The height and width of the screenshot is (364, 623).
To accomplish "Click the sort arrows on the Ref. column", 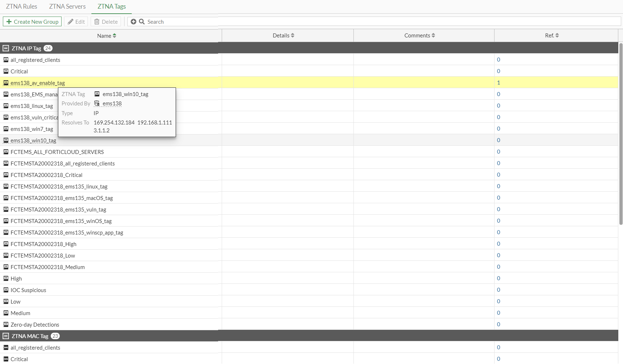I will click(x=557, y=35).
